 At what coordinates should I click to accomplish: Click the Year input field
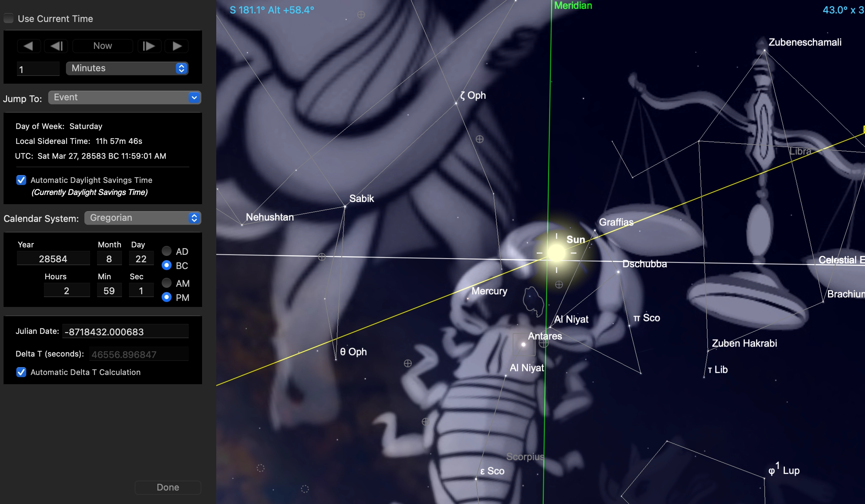pos(53,259)
